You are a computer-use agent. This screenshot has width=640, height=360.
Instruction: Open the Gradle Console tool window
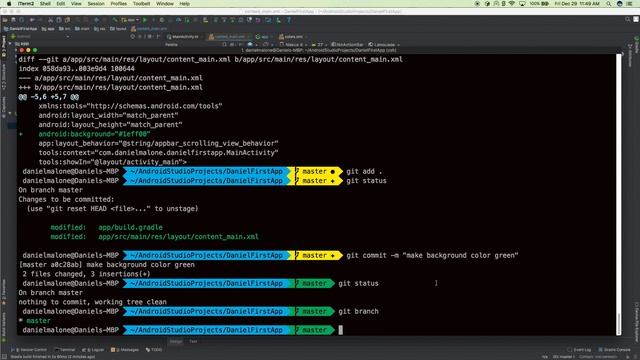coord(614,350)
